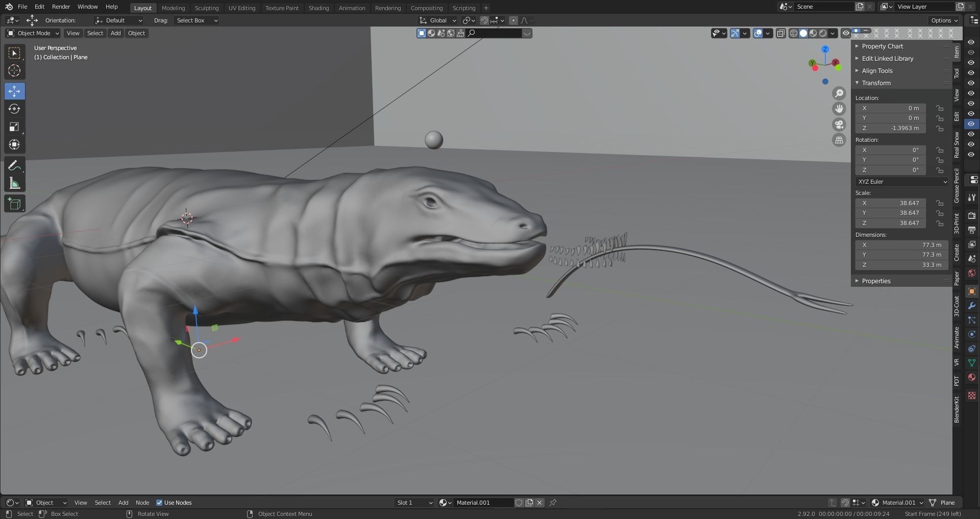This screenshot has width=980, height=519.
Task: Collapse the Transform panel
Action: click(x=901, y=83)
